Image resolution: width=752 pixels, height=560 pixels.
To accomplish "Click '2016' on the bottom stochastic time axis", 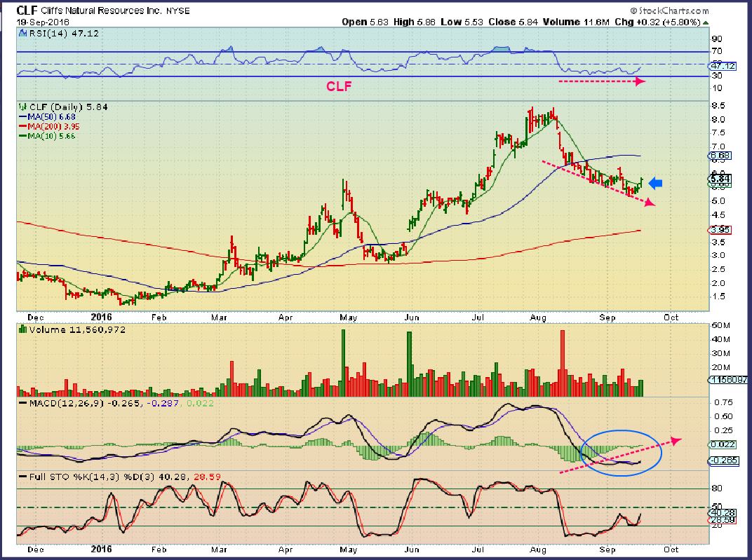I will pos(101,549).
